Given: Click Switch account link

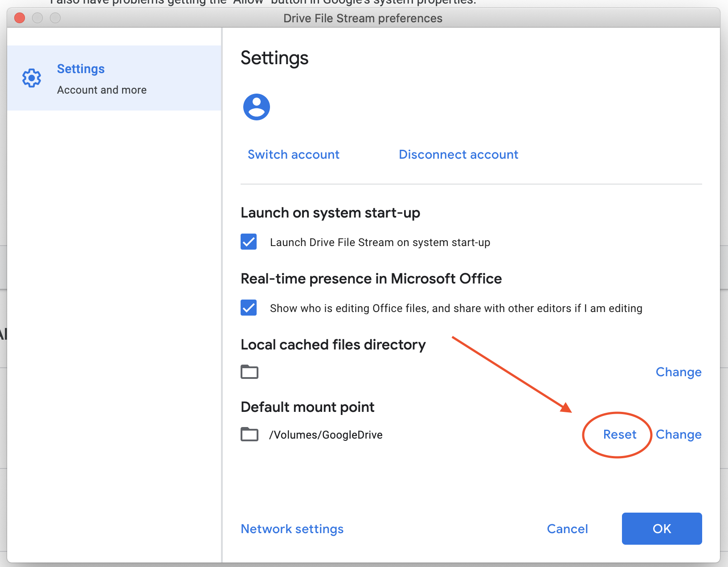Looking at the screenshot, I should pos(294,154).
